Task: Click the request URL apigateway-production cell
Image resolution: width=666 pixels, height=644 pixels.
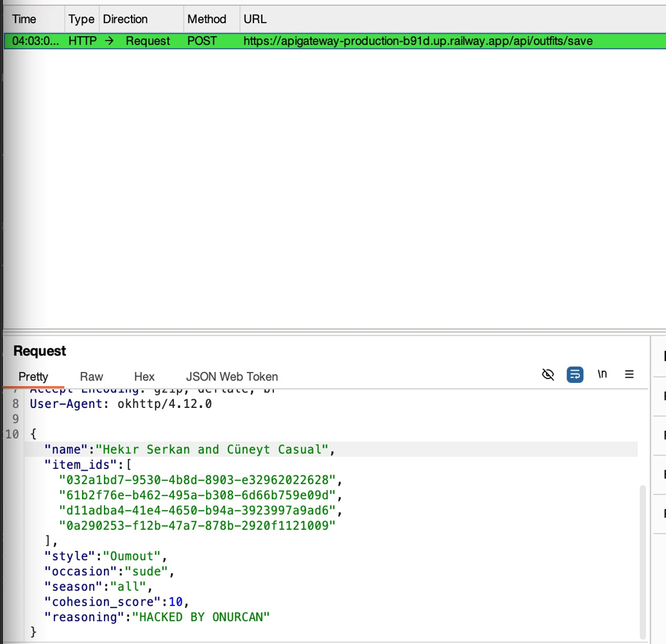Action: click(418, 41)
